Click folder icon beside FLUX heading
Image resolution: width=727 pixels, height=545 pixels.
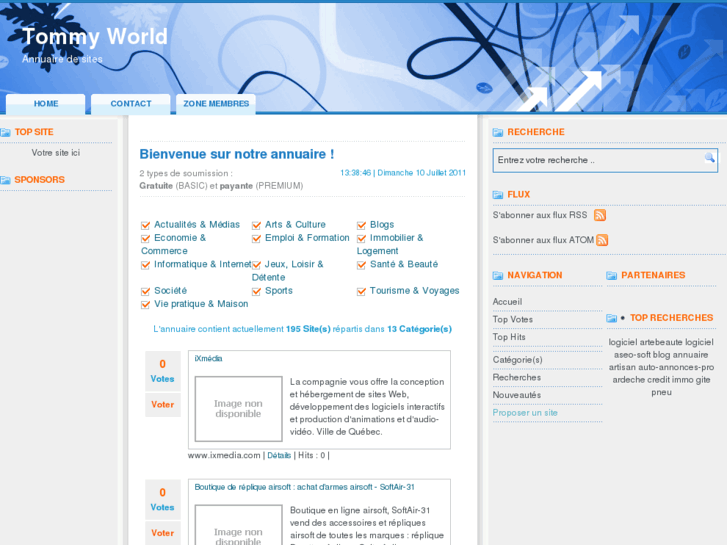pyautogui.click(x=497, y=195)
